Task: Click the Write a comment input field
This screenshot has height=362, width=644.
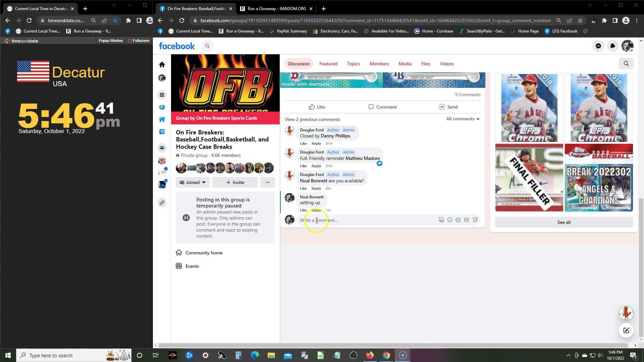Action: point(366,220)
